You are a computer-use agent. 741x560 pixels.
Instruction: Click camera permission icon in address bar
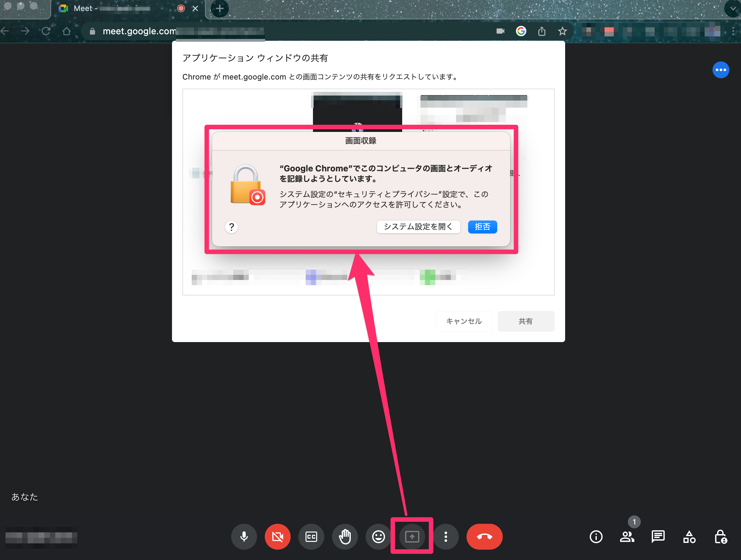500,31
